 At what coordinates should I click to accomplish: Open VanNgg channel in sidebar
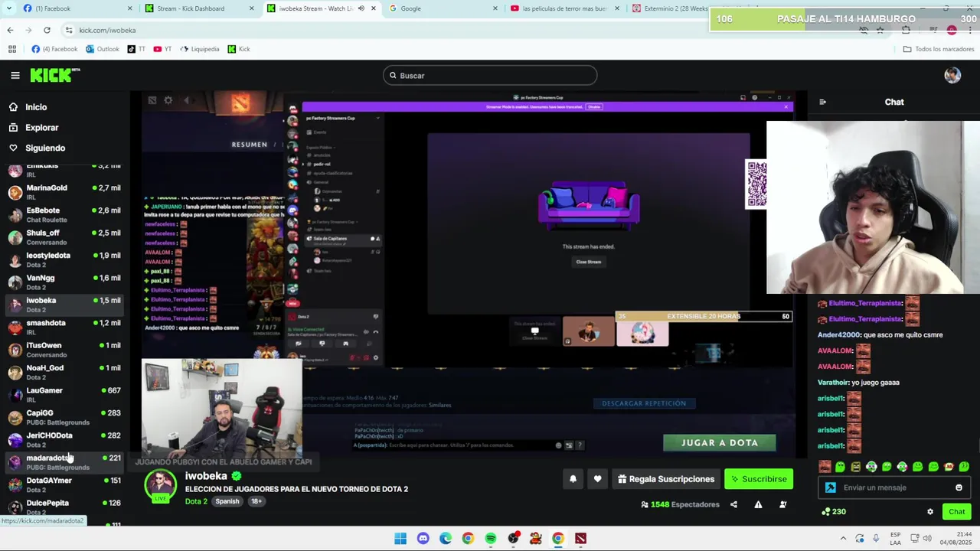(64, 282)
